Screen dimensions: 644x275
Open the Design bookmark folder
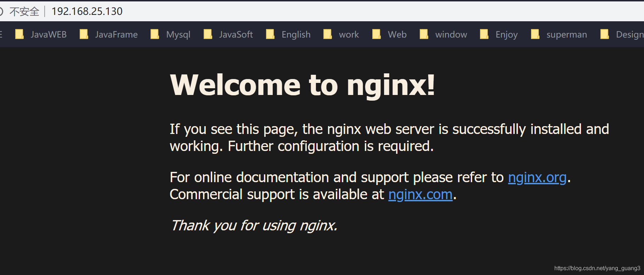[622, 34]
